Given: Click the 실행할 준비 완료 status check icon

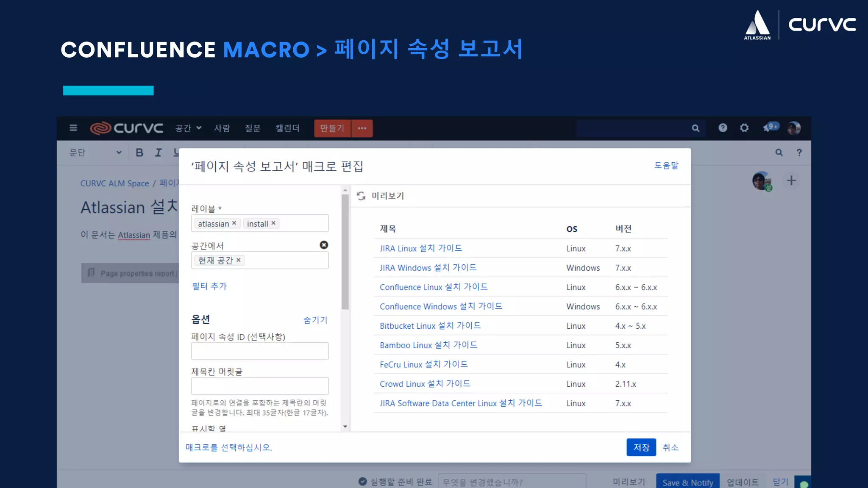Looking at the screenshot, I should click(x=362, y=482).
